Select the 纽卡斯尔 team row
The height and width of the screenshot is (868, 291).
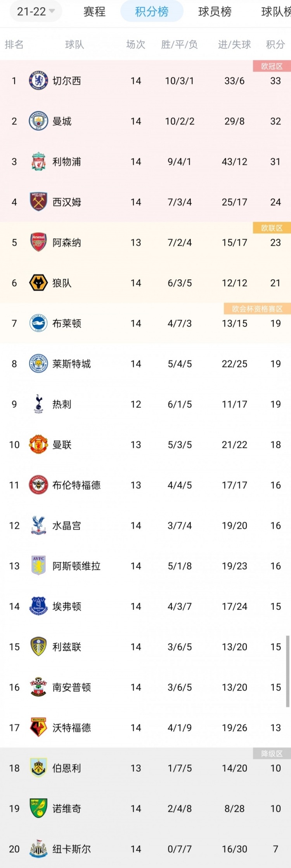pos(145,849)
